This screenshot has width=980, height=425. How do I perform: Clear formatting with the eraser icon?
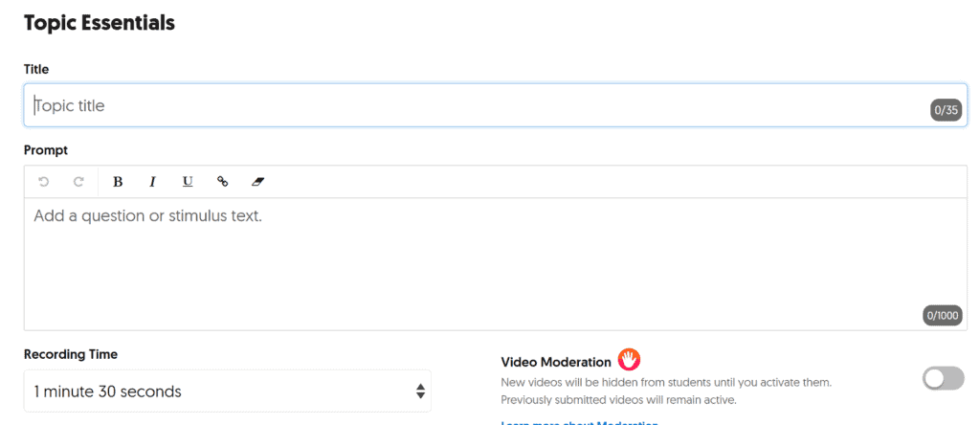click(258, 182)
